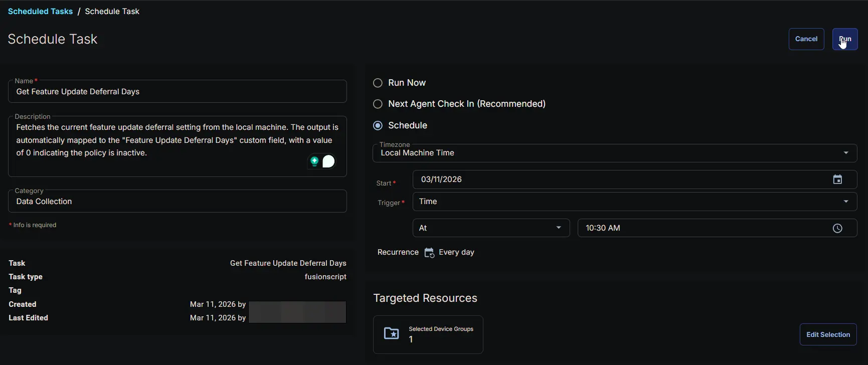868x365 pixels.
Task: Click the green lightbulb suggestion icon
Action: [314, 161]
